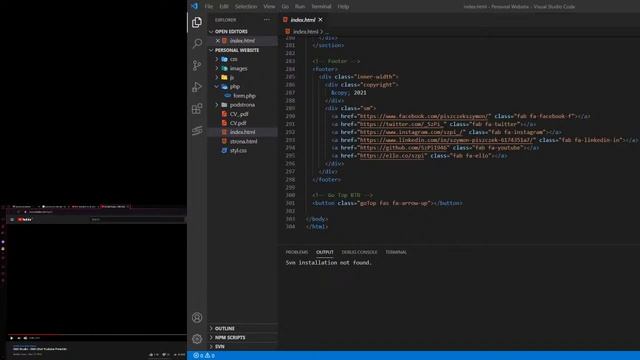Click the dislike thumbs-down under the video
This screenshot has width=640, height=360.
(x=165, y=355)
